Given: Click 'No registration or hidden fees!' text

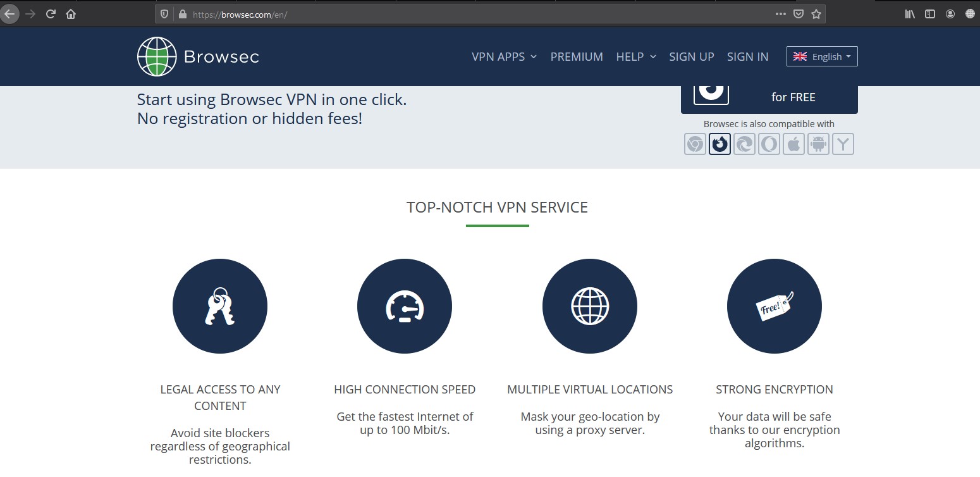Looking at the screenshot, I should (x=250, y=118).
